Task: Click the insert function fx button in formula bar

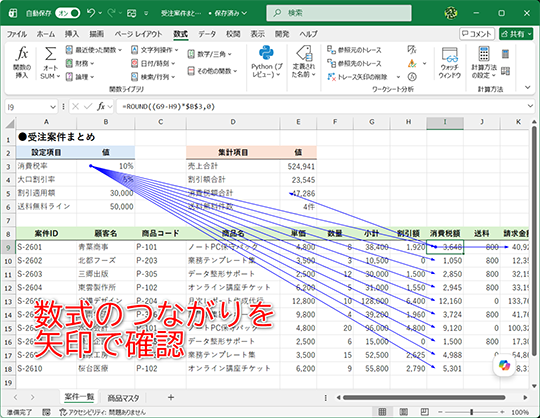Action: (101, 107)
